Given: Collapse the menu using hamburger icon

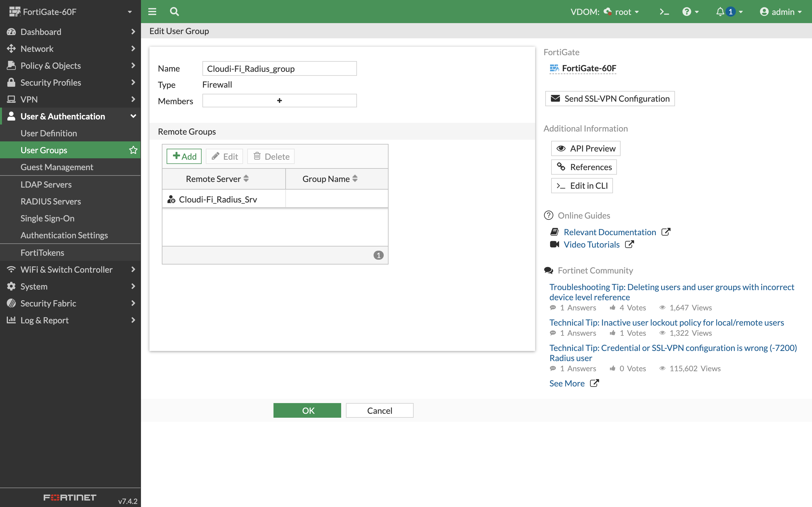Looking at the screenshot, I should [152, 11].
